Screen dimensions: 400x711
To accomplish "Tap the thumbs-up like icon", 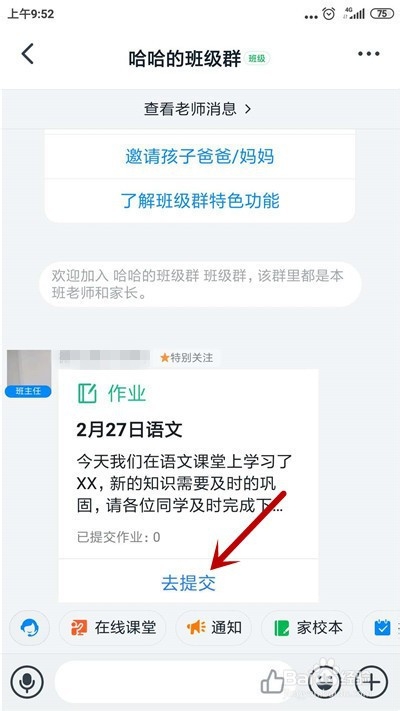I will click(x=273, y=682).
